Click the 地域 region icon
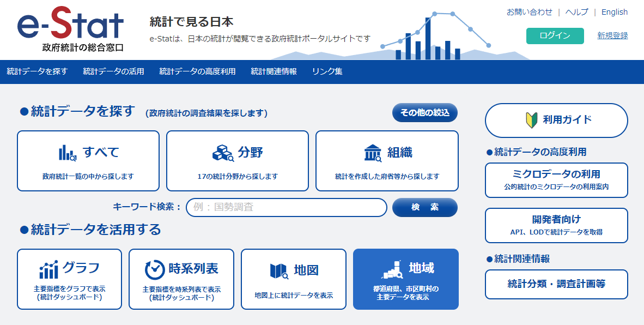This screenshot has height=325, width=644. click(391, 269)
